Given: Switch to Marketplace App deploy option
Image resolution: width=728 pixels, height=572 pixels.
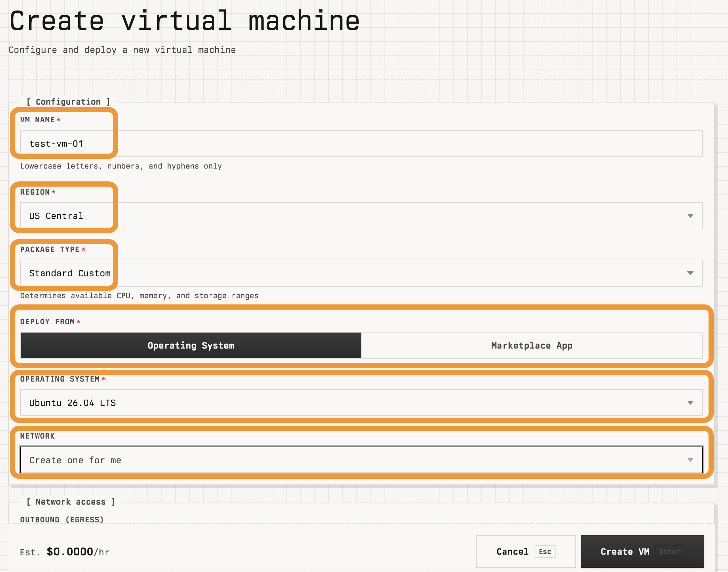Looking at the screenshot, I should pyautogui.click(x=532, y=345).
